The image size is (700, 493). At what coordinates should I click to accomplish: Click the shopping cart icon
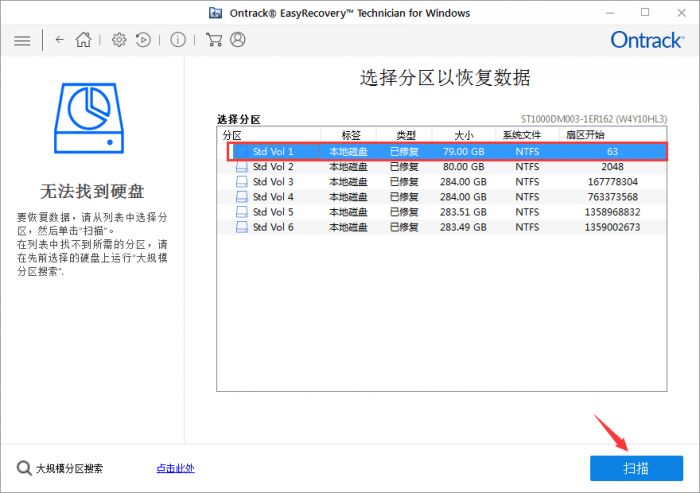(214, 40)
